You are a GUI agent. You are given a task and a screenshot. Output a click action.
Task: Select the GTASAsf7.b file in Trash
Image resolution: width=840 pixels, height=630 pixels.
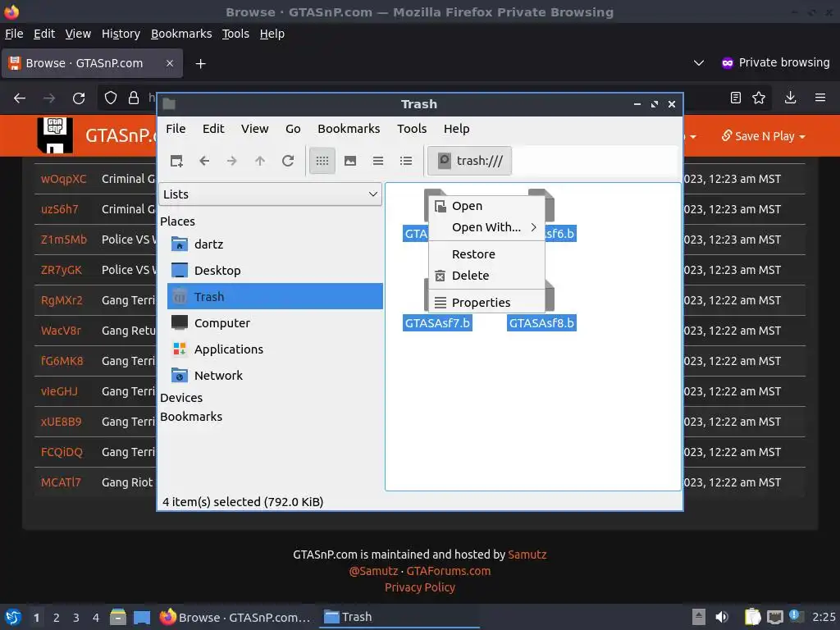click(x=437, y=323)
